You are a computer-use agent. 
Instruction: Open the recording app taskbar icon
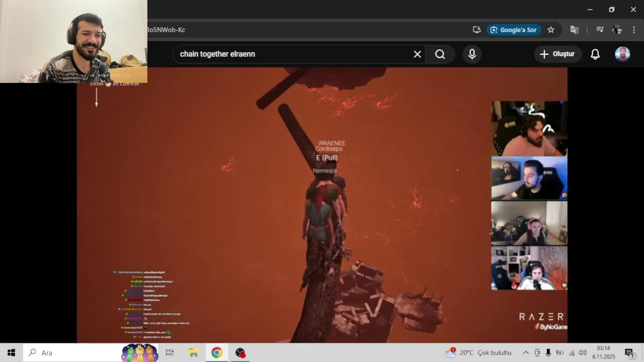240,352
